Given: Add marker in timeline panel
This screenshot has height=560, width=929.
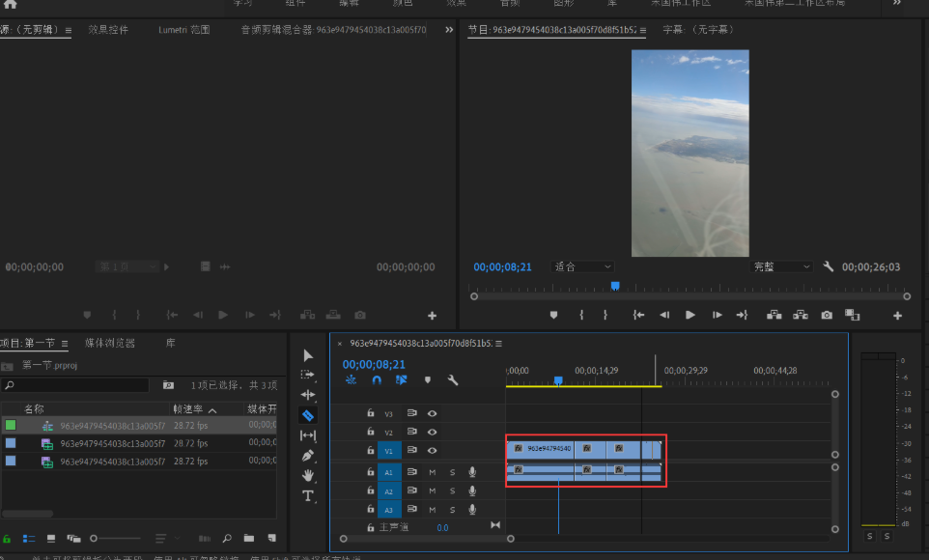Looking at the screenshot, I should [x=427, y=380].
